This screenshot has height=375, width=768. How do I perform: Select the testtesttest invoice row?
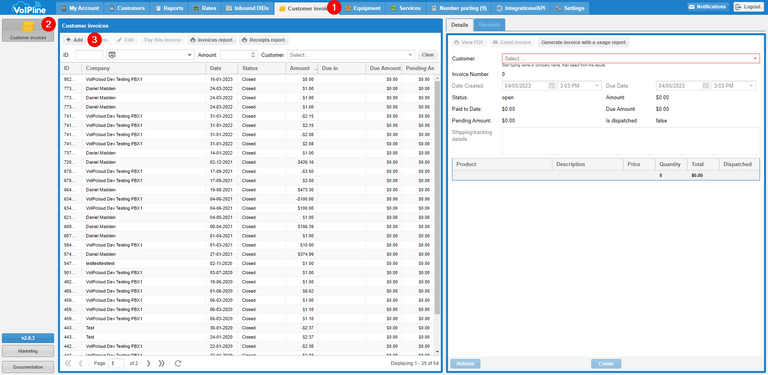click(248, 263)
